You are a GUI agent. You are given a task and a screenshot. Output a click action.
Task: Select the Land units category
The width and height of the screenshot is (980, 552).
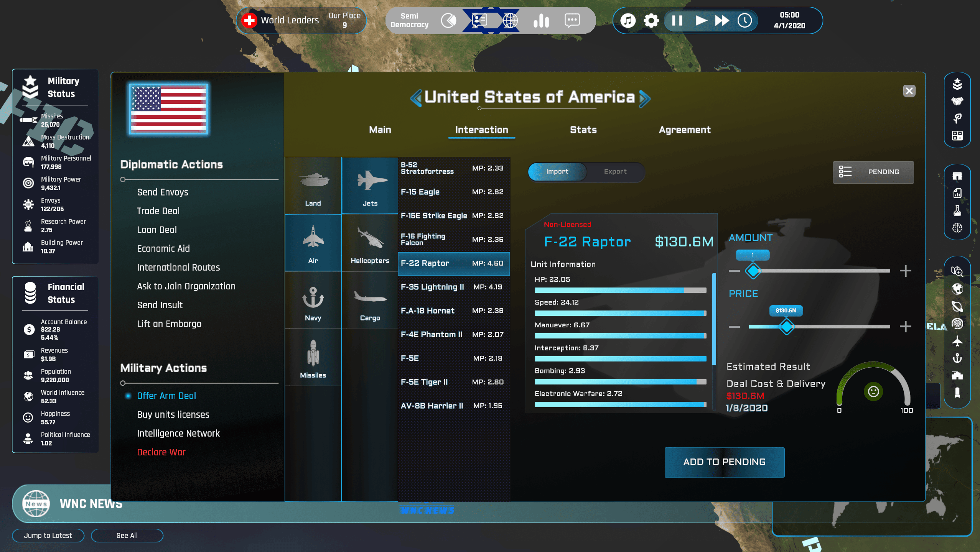(x=313, y=186)
